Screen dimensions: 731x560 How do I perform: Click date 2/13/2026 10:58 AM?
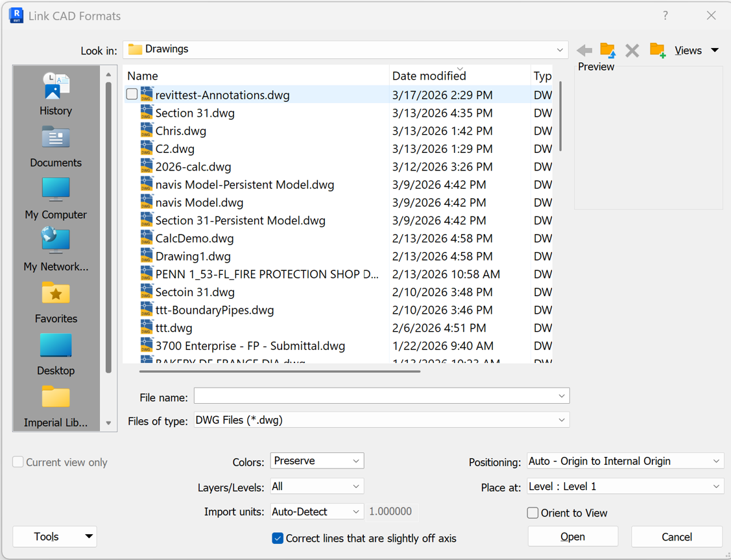446,274
